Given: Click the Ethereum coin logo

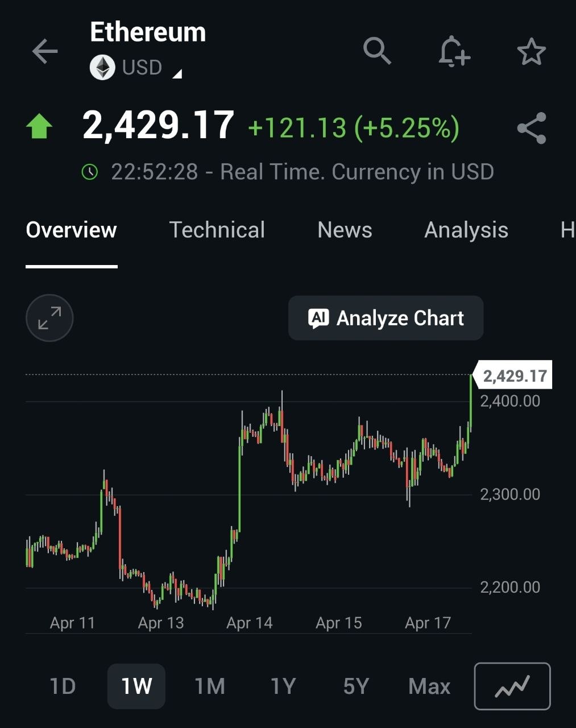Looking at the screenshot, I should point(102,68).
